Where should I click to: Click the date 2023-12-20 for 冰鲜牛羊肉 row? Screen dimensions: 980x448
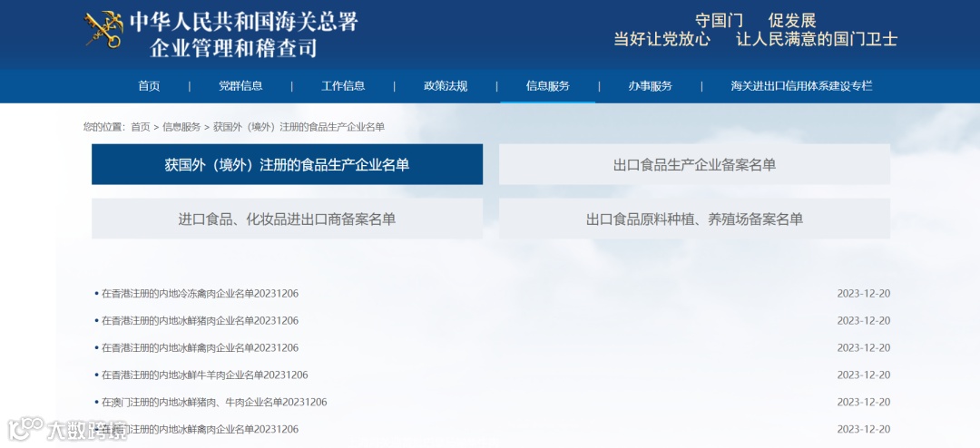(x=864, y=375)
